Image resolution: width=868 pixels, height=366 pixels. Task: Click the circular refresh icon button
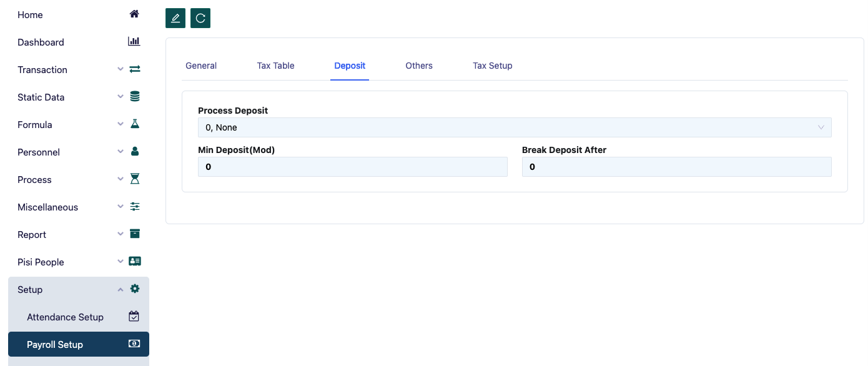tap(200, 18)
